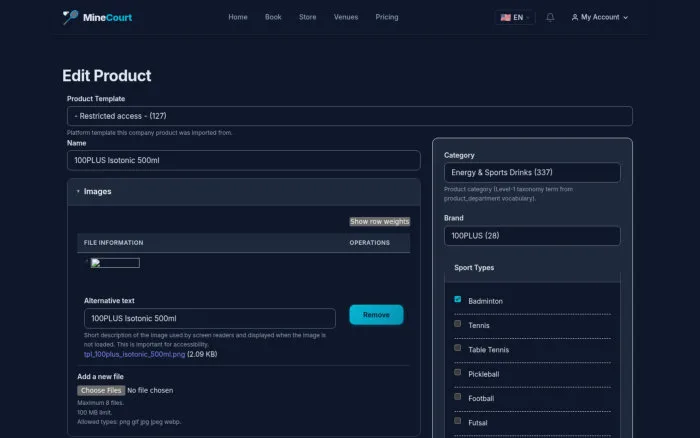Click the drag handle beside the image row
This screenshot has height=438, width=700.
(x=87, y=262)
